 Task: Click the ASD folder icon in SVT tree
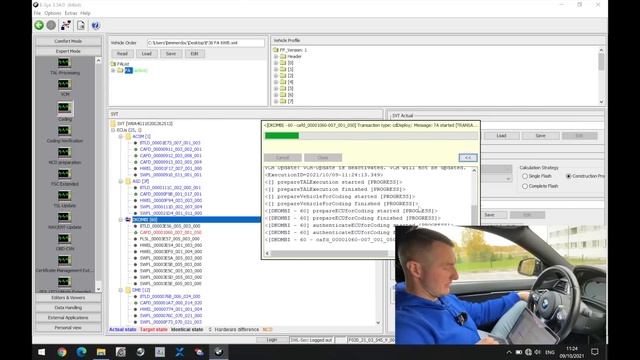click(128, 181)
